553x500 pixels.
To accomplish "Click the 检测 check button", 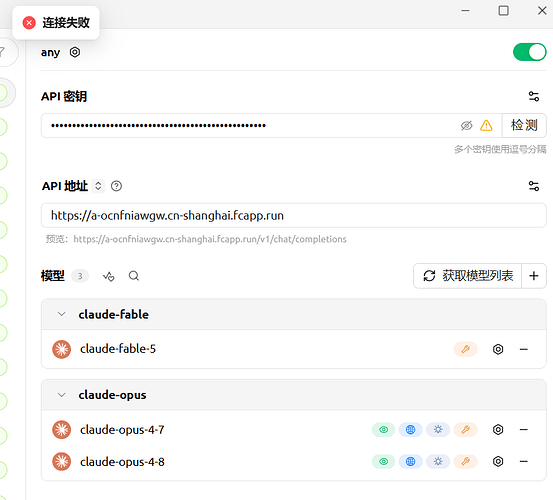I will 524,125.
